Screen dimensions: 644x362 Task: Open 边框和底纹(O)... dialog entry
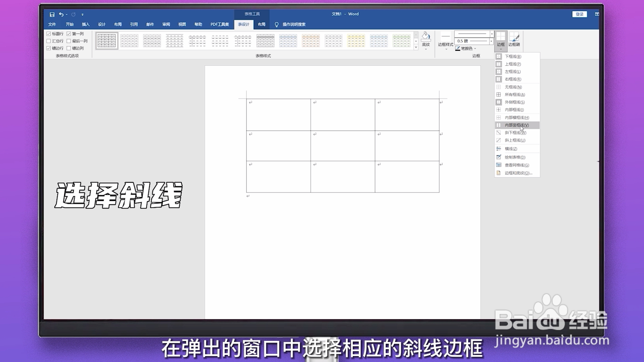tap(517, 173)
